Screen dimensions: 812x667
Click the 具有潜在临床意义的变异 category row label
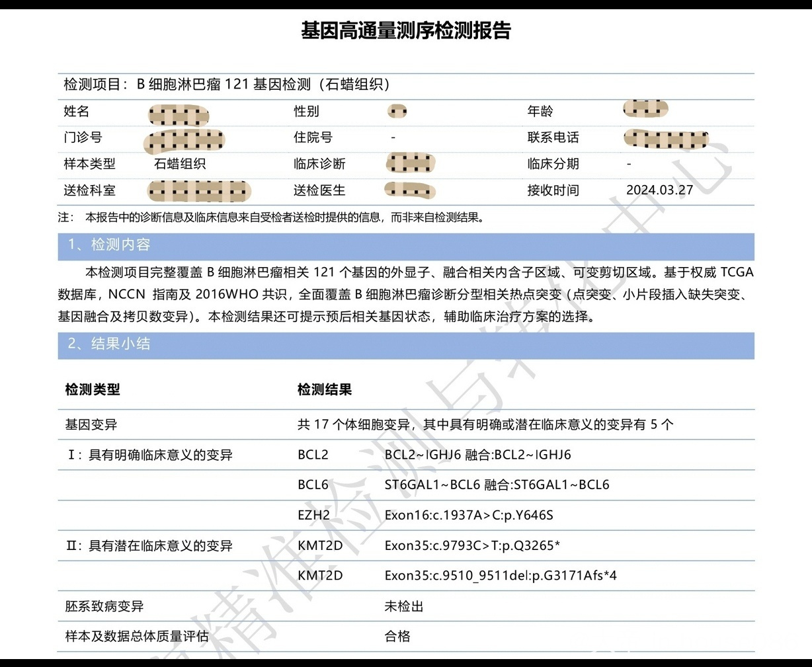[149, 546]
